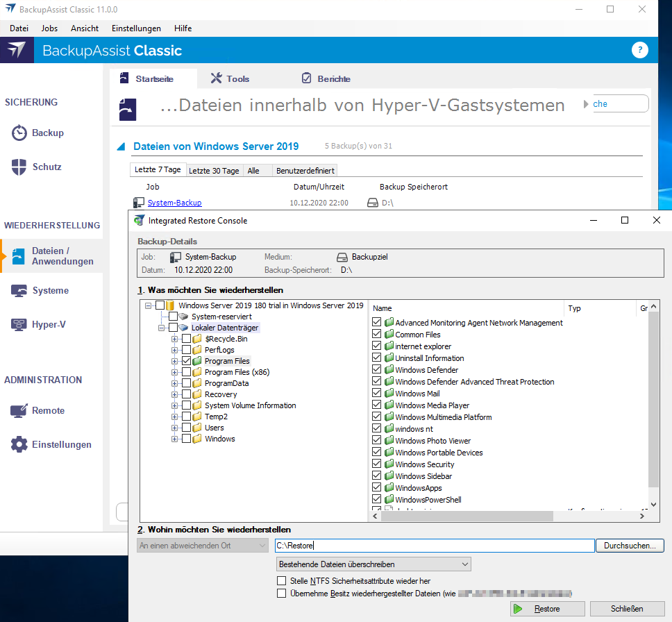This screenshot has height=622, width=672.
Task: Open the Bestehende Dateien überschreiben dropdown
Action: [x=373, y=564]
